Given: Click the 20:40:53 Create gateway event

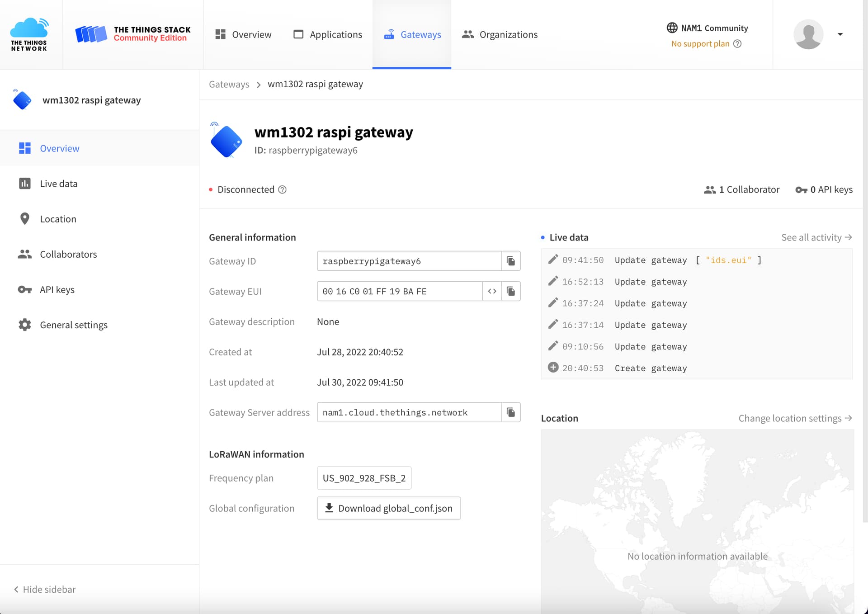Looking at the screenshot, I should point(697,368).
